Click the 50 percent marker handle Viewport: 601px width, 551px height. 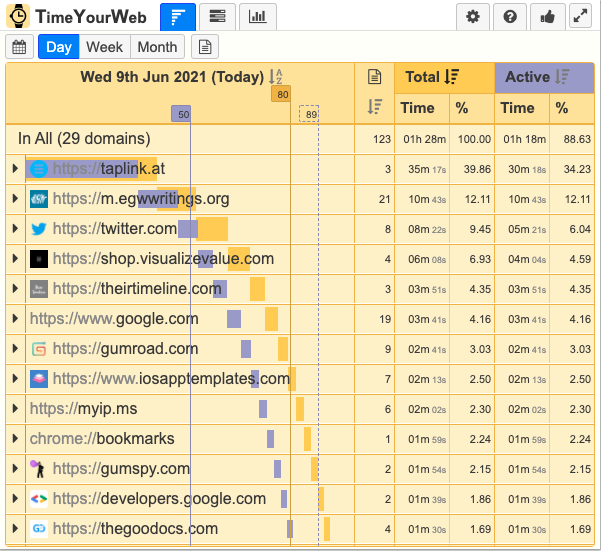181,114
